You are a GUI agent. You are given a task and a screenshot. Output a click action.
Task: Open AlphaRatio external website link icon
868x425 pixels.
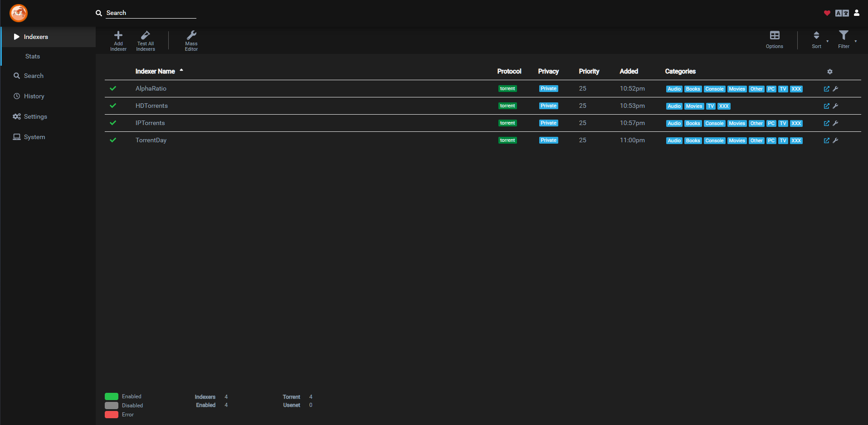(826, 89)
